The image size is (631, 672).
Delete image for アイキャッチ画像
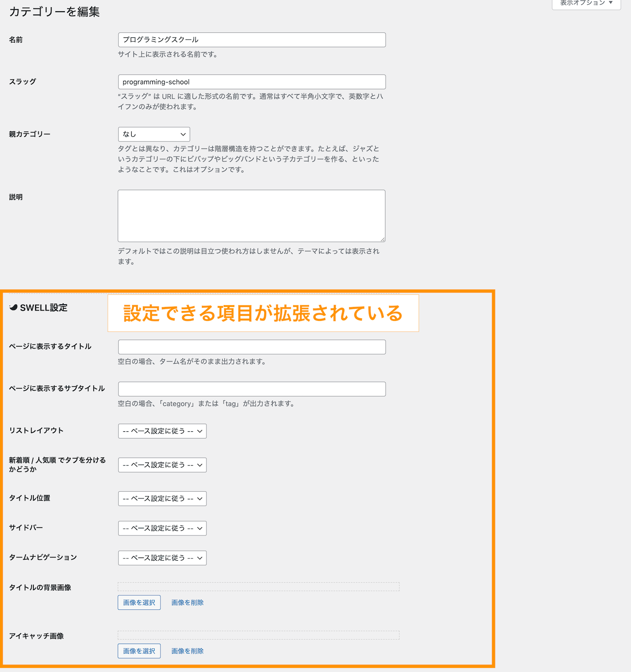click(187, 651)
